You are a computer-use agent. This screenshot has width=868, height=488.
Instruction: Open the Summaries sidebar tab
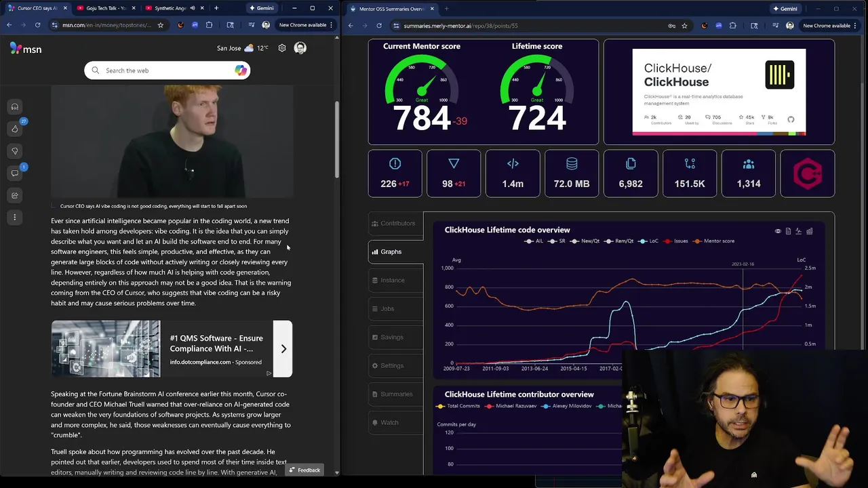click(x=395, y=394)
